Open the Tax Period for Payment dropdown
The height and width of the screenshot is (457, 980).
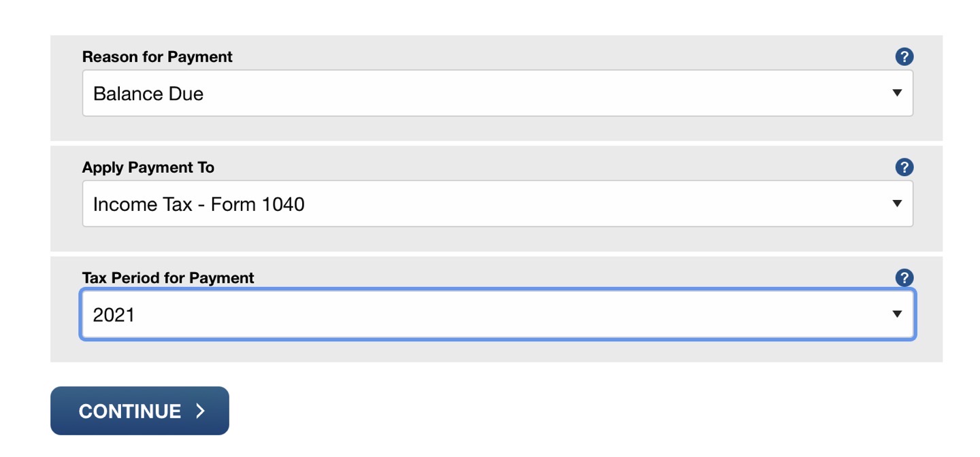pyautogui.click(x=497, y=314)
